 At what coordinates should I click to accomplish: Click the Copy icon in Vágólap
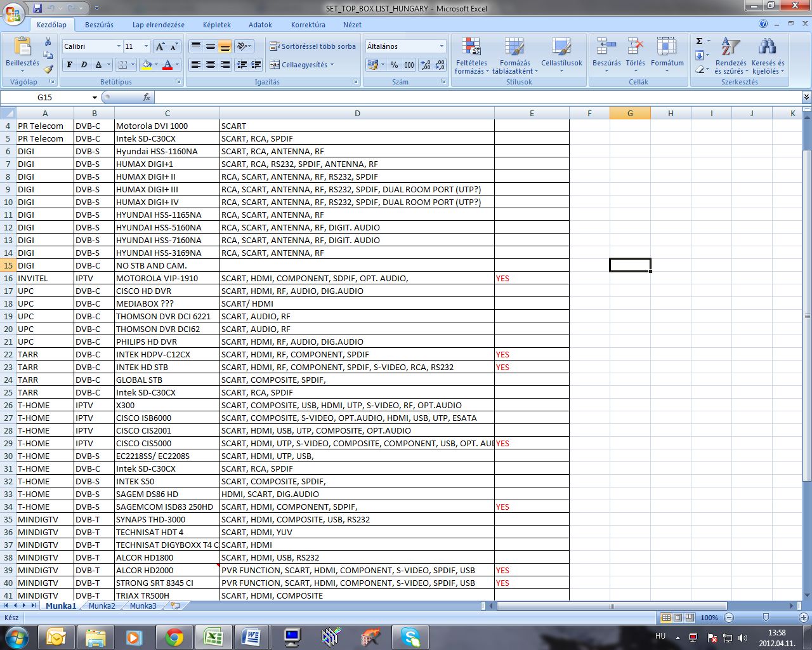[48, 55]
